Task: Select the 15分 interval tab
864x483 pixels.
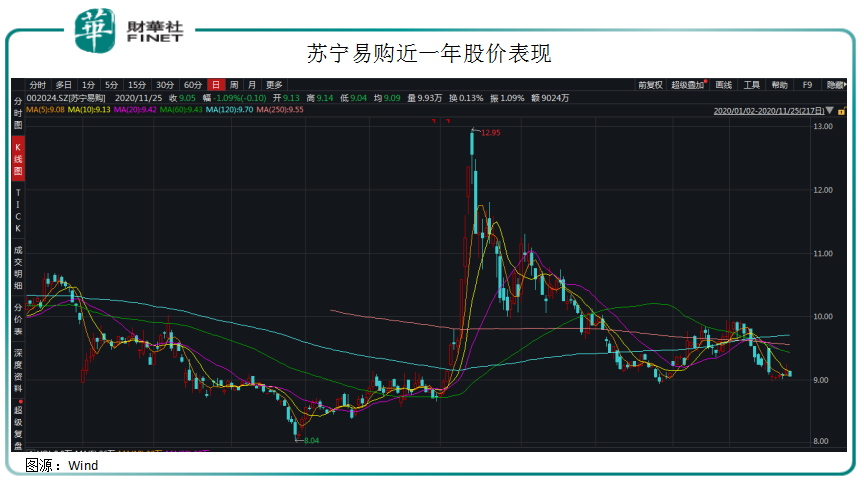Action: point(137,85)
